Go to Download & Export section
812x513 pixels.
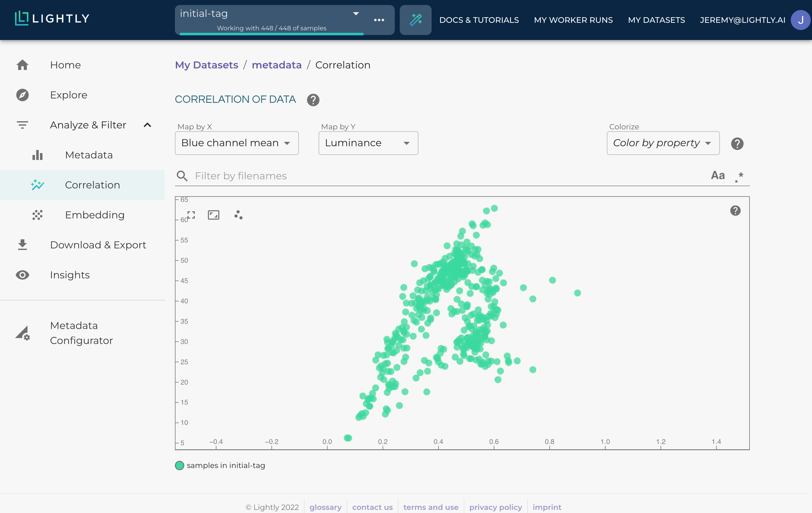pyautogui.click(x=98, y=245)
